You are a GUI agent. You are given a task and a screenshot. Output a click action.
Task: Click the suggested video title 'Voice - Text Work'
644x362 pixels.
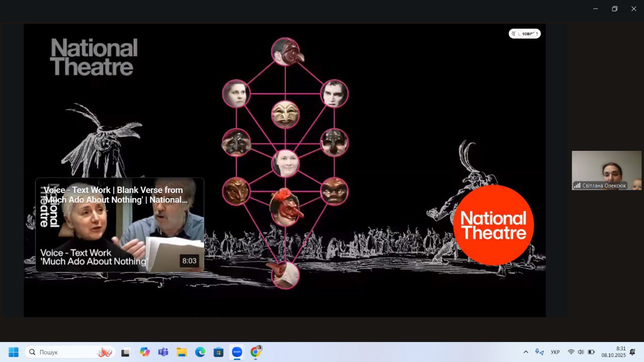pyautogui.click(x=113, y=195)
